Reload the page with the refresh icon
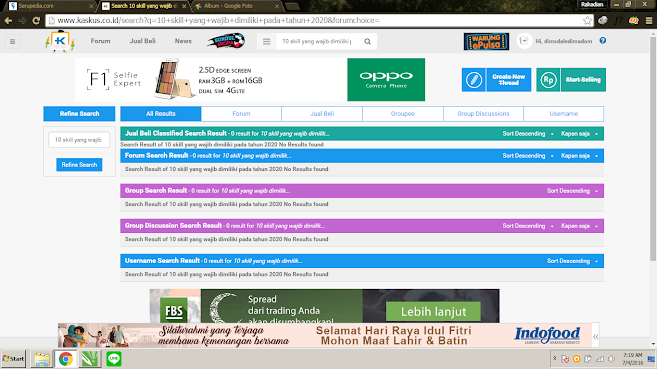 pyautogui.click(x=36, y=20)
